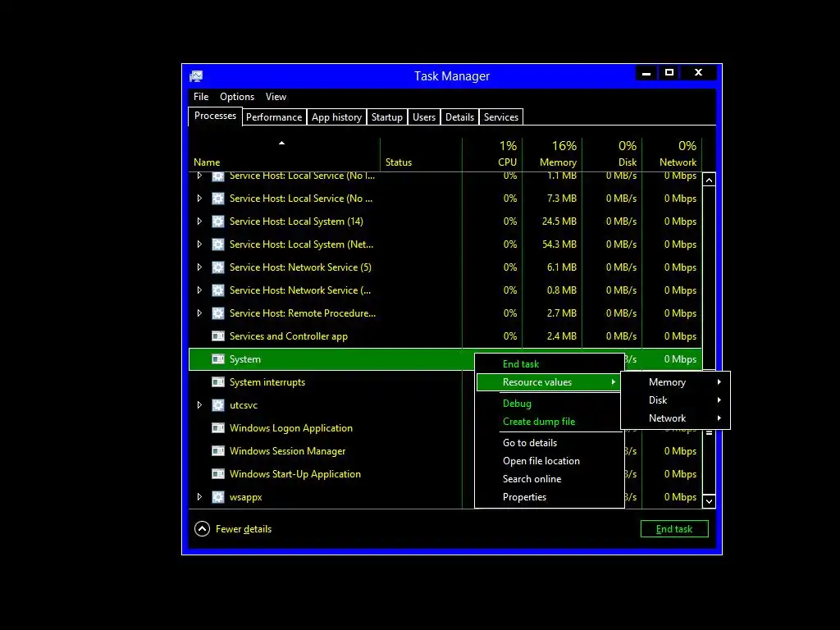Viewport: 840px width, 630px height.
Task: Select the Processes tab
Action: coord(215,116)
